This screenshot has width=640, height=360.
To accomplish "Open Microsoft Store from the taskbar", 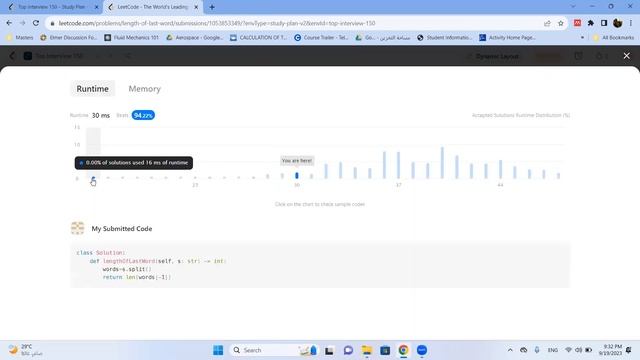I will [385, 350].
